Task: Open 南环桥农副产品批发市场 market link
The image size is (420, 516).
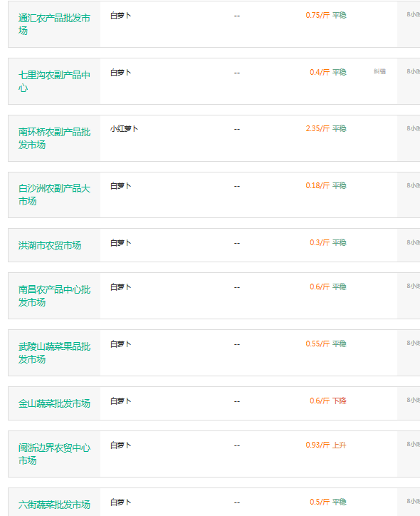Action: [x=54, y=138]
